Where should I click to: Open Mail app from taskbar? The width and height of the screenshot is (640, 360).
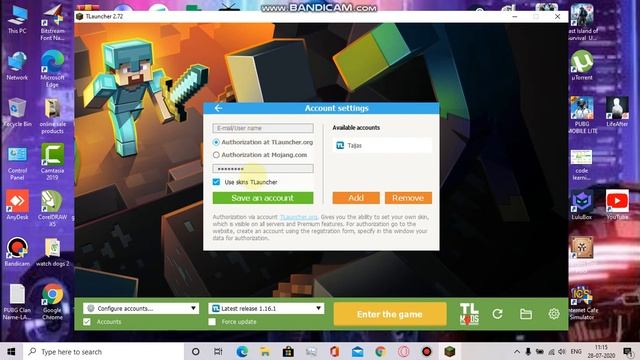point(358,351)
